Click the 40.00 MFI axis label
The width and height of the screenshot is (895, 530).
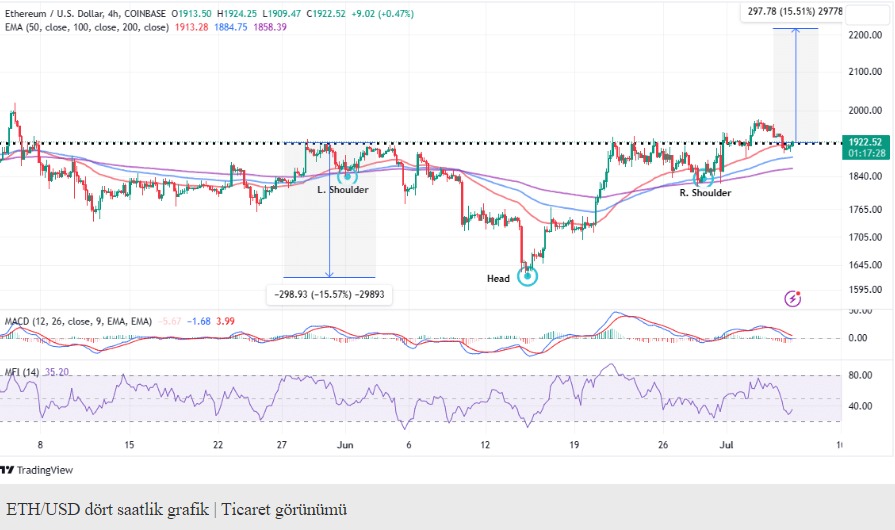860,406
